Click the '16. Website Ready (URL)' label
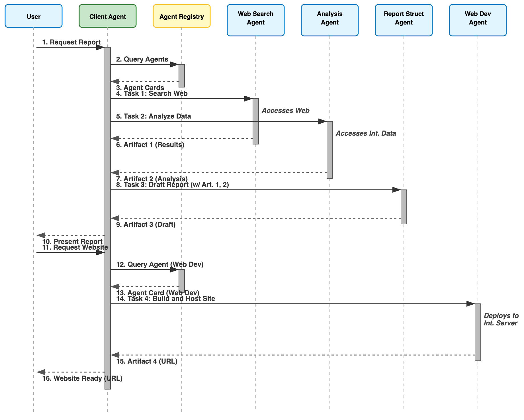This screenshot has width=524, height=420. pos(82,378)
